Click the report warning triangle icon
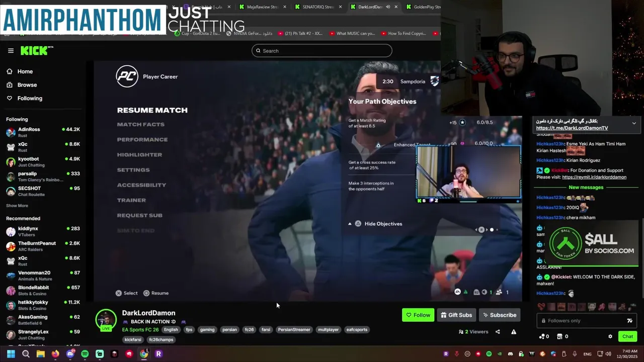Viewport: 644px width, 362px height. tap(514, 332)
